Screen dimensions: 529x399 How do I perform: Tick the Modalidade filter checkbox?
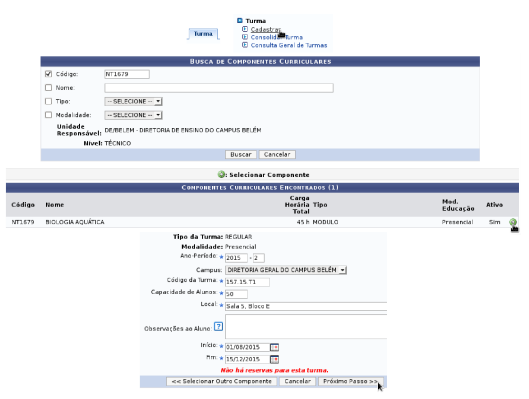point(48,115)
